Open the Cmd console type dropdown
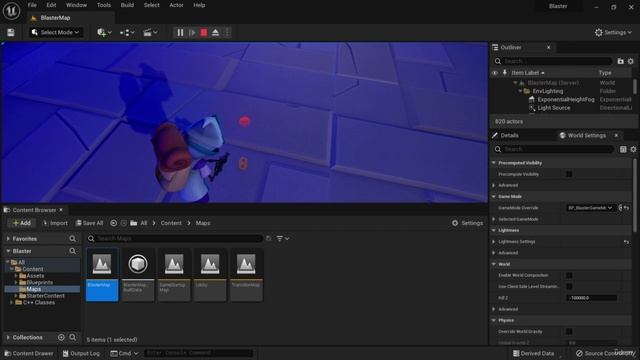The height and width of the screenshot is (360, 640). pyautogui.click(x=124, y=353)
